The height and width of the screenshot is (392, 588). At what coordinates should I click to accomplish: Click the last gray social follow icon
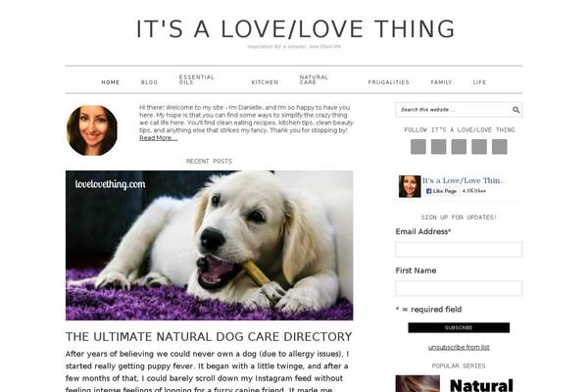click(x=500, y=147)
